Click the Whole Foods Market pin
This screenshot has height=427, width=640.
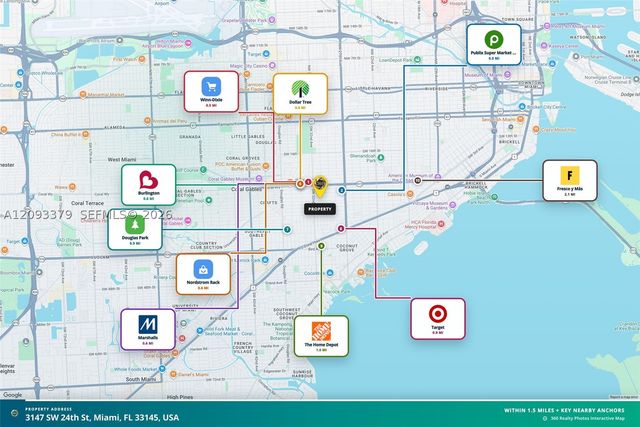tap(162, 369)
